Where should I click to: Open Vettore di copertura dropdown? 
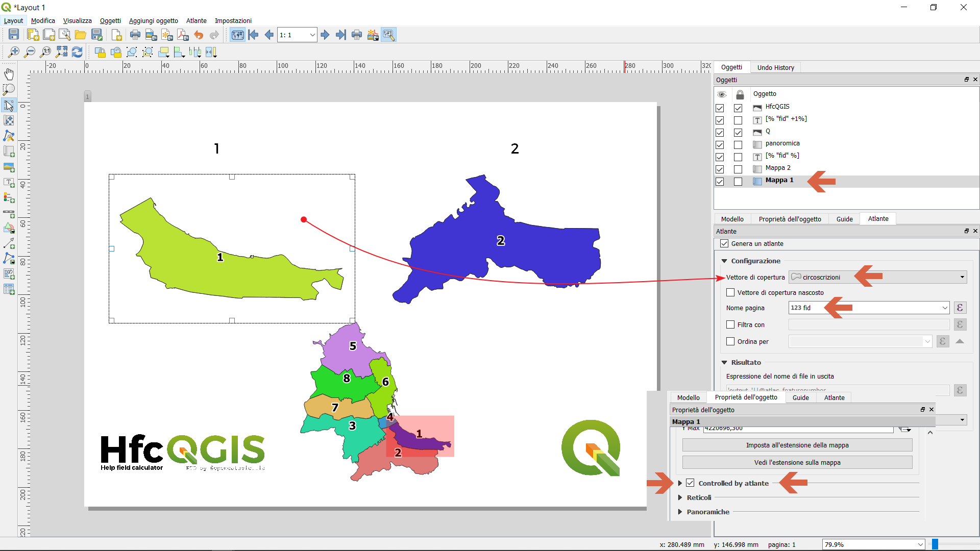(x=962, y=277)
